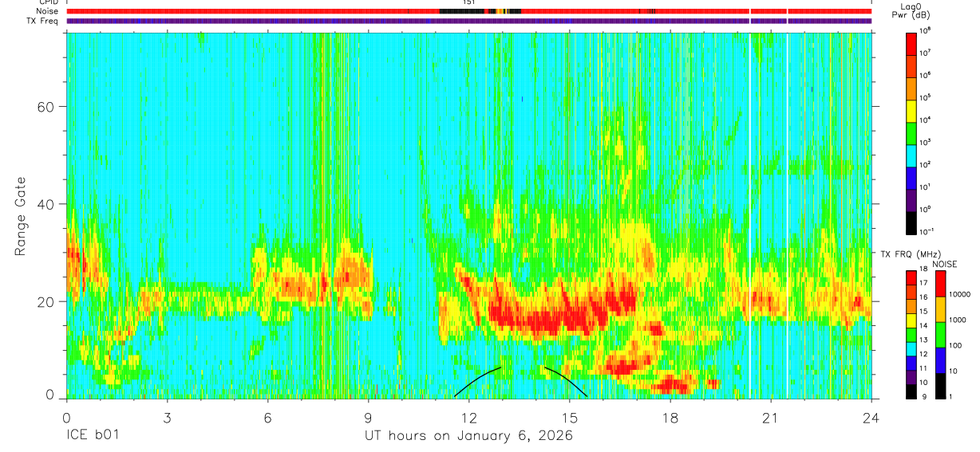The image size is (980, 452).
Task: Click the 6 hour tick label on time axis
Action: point(267,418)
